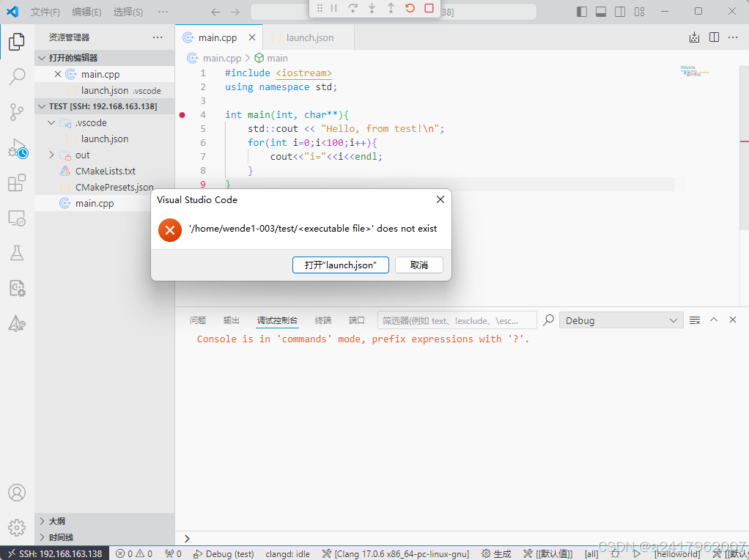This screenshot has width=749, height=560.
Task: Pause the debug session
Action: tap(334, 8)
